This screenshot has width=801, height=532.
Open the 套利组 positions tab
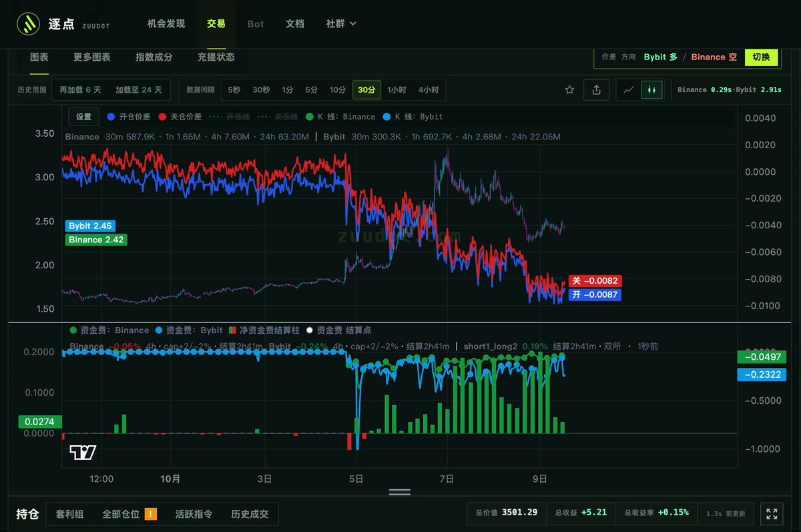[69, 514]
